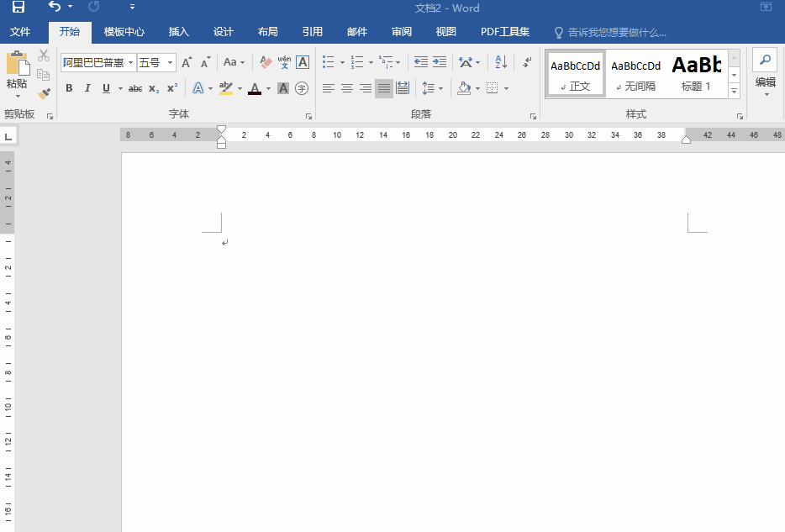785x532 pixels.
Task: Center align the paragraph text
Action: pos(346,88)
